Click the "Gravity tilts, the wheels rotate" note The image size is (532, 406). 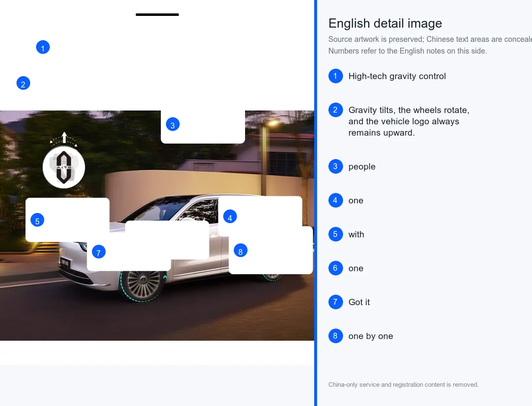pyautogui.click(x=409, y=121)
